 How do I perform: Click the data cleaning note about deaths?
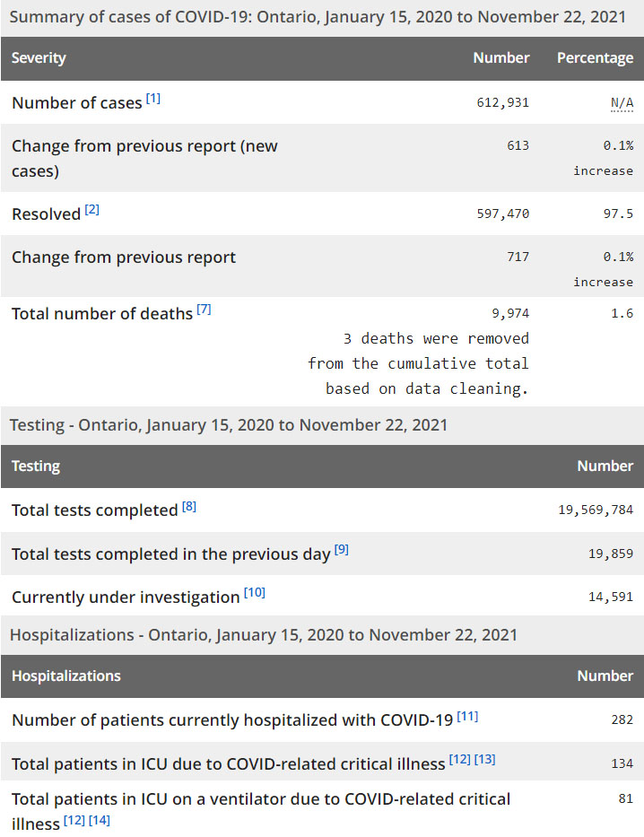click(418, 363)
